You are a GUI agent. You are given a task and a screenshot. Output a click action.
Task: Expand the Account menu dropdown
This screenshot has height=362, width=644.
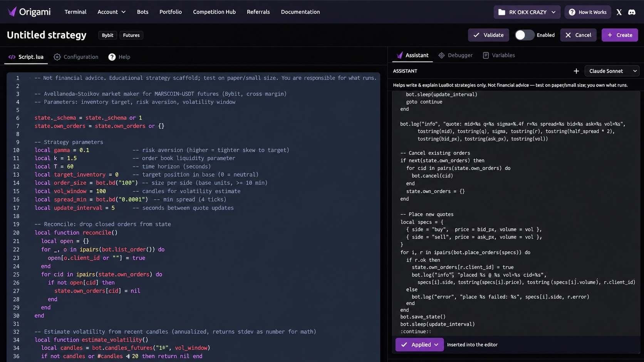(111, 12)
